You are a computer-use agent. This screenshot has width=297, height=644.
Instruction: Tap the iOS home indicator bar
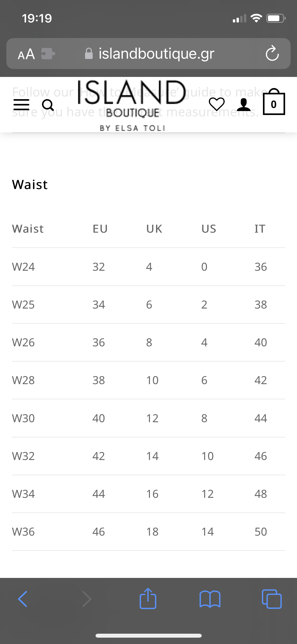(x=149, y=636)
